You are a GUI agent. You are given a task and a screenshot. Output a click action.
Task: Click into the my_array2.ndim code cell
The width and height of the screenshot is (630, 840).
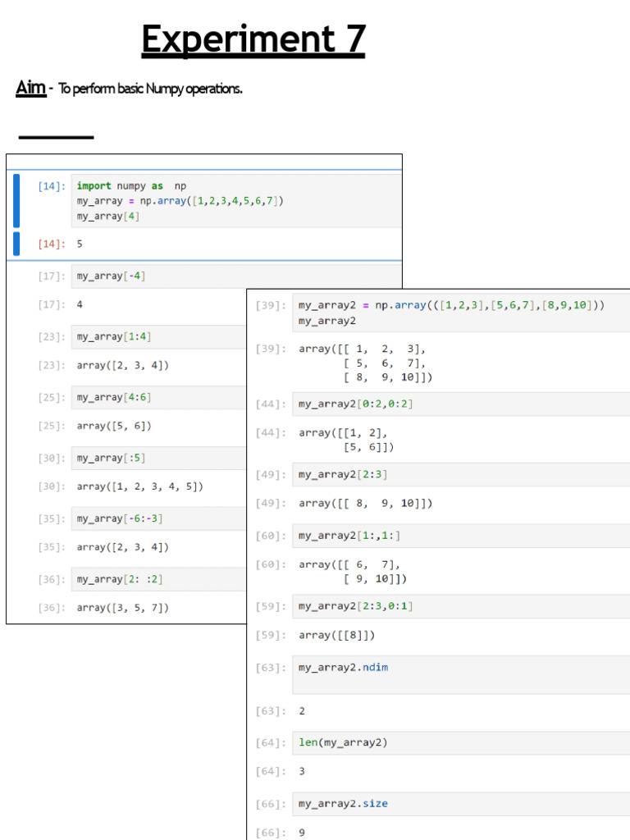tap(461, 675)
